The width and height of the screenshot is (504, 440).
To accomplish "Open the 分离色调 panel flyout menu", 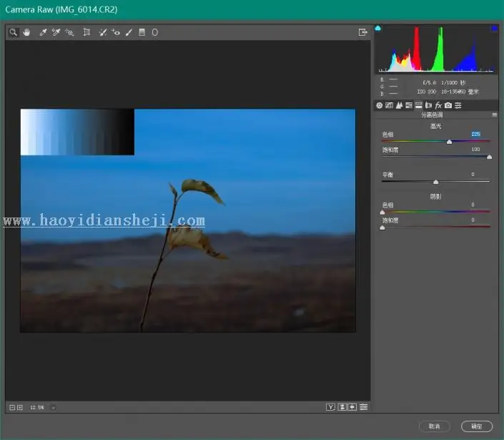I will pos(495,114).
